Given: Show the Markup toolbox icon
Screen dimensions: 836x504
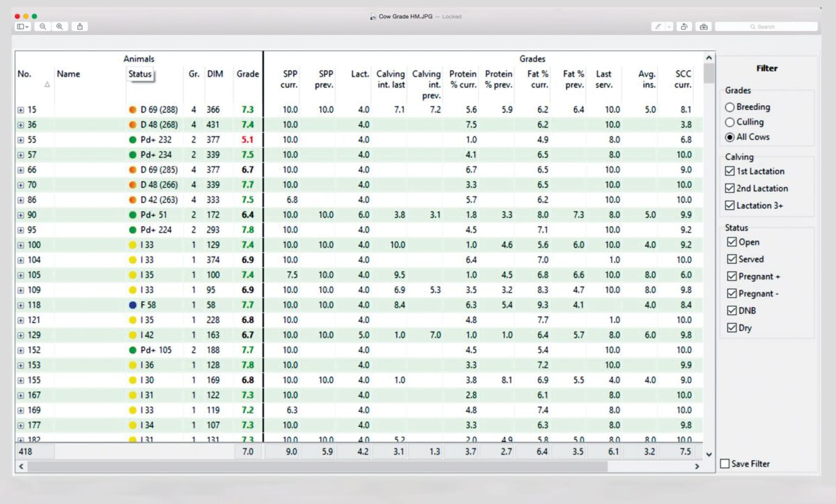Looking at the screenshot, I should [x=703, y=26].
